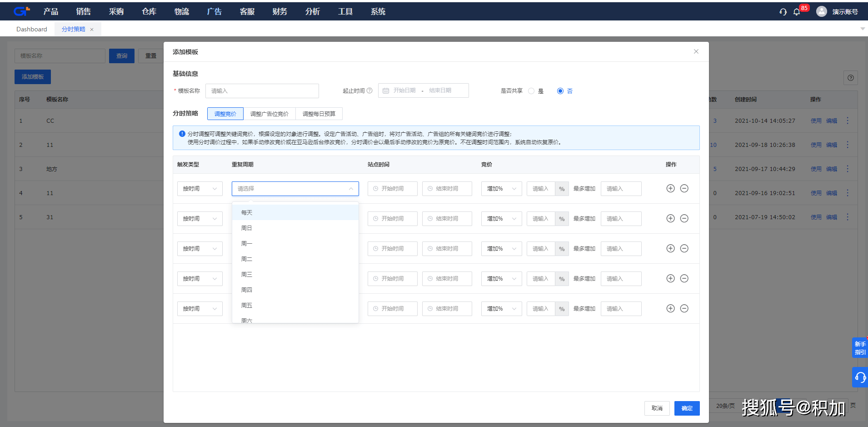Add a strategy row with the plus icon
868x427 pixels.
[x=671, y=188]
